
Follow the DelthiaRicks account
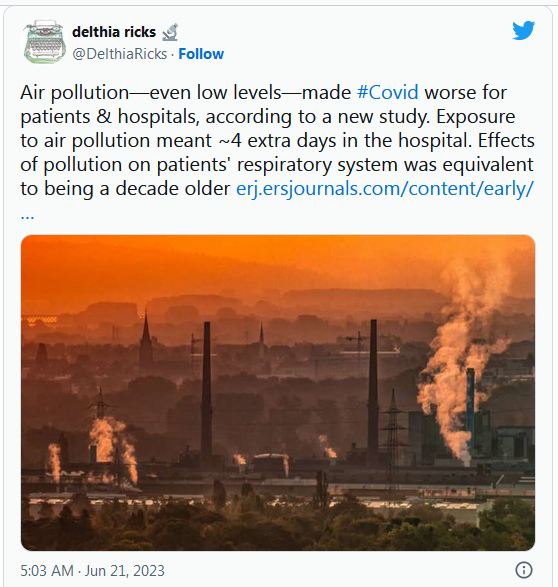201,54
